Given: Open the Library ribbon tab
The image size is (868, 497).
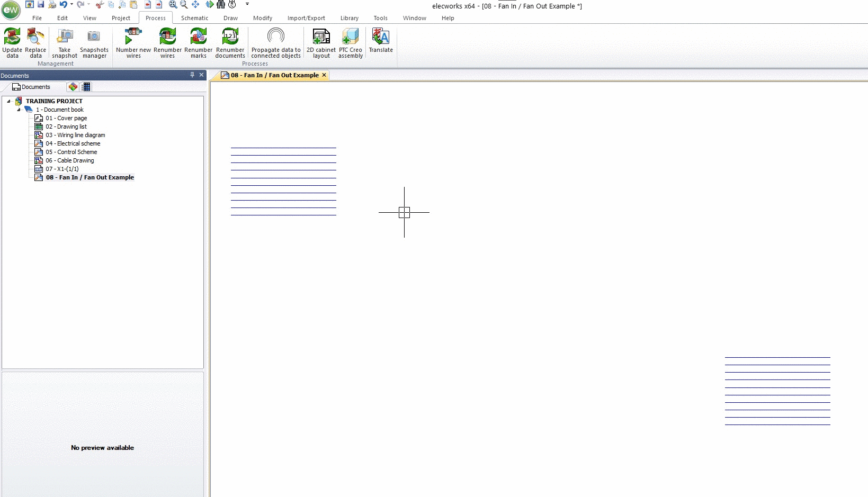Looking at the screenshot, I should tap(349, 18).
